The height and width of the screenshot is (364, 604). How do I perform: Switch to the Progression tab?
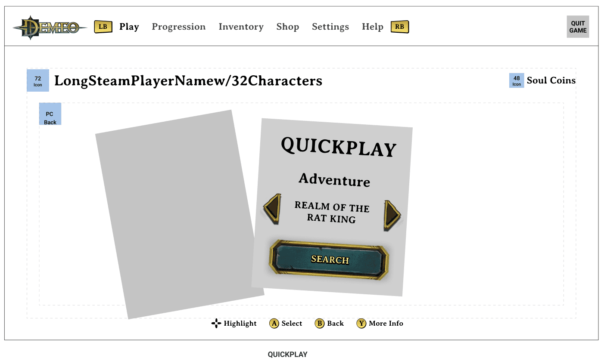click(179, 27)
